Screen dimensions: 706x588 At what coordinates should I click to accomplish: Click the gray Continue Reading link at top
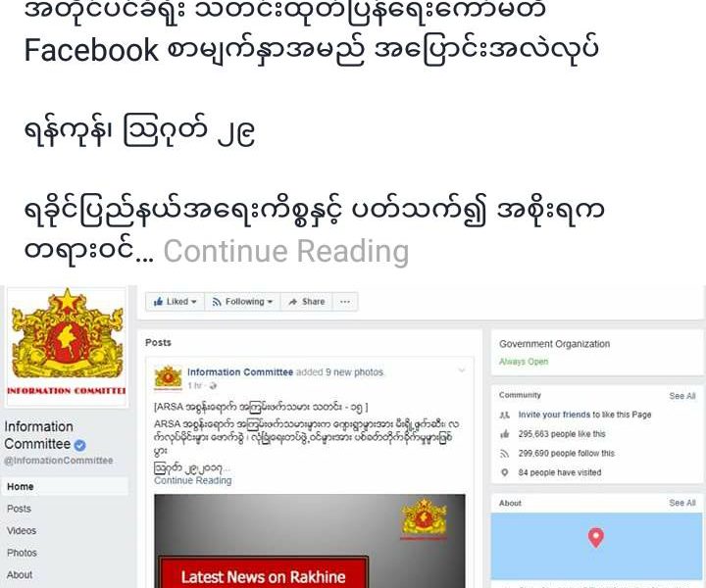(x=286, y=251)
